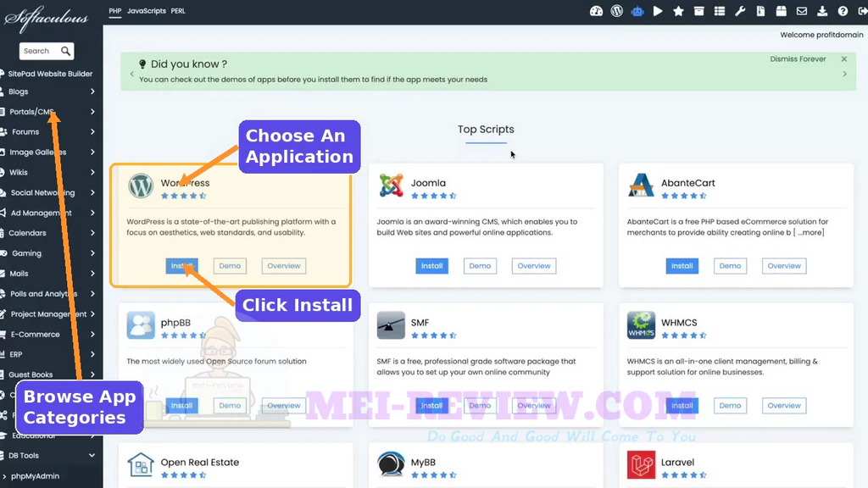This screenshot has width=868, height=488.
Task: Click the package box icon in top bar
Action: tap(781, 11)
